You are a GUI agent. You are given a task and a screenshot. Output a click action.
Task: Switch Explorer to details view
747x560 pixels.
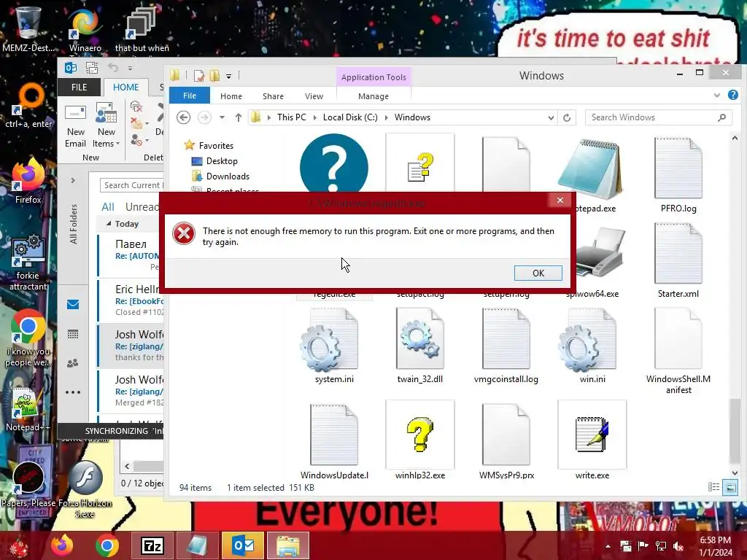713,486
